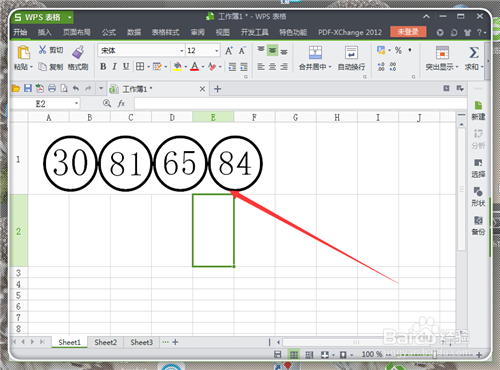This screenshot has height=370, width=500.
Task: Select row 5 header
Action: (18, 295)
